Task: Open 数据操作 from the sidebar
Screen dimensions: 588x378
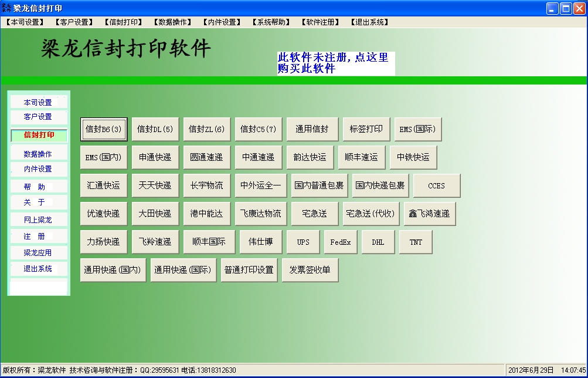Action: pyautogui.click(x=39, y=154)
